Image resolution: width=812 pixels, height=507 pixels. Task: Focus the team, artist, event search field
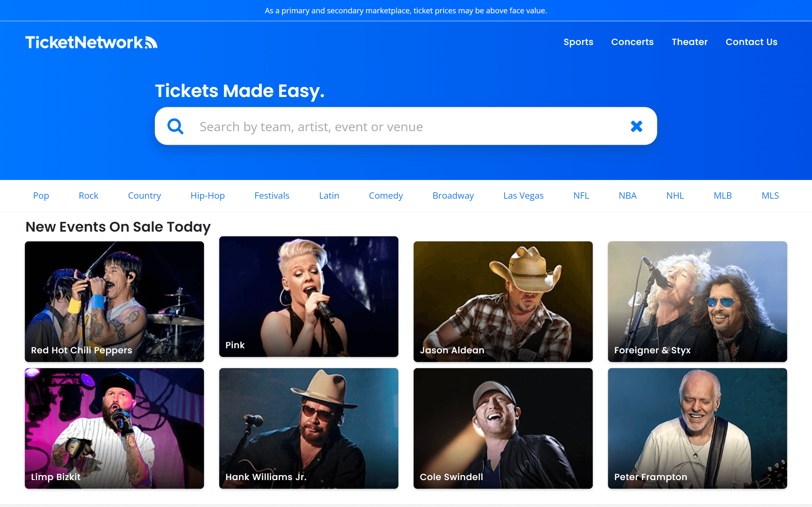click(403, 127)
